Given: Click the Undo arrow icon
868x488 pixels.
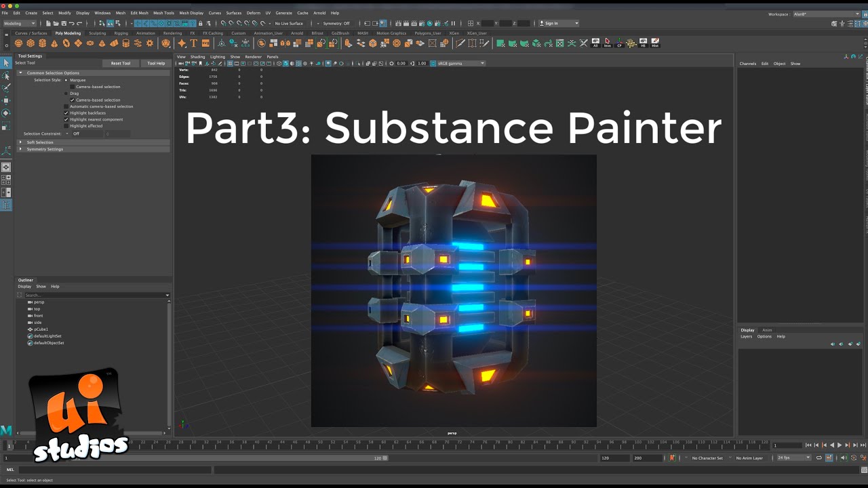Looking at the screenshot, I should point(71,24).
